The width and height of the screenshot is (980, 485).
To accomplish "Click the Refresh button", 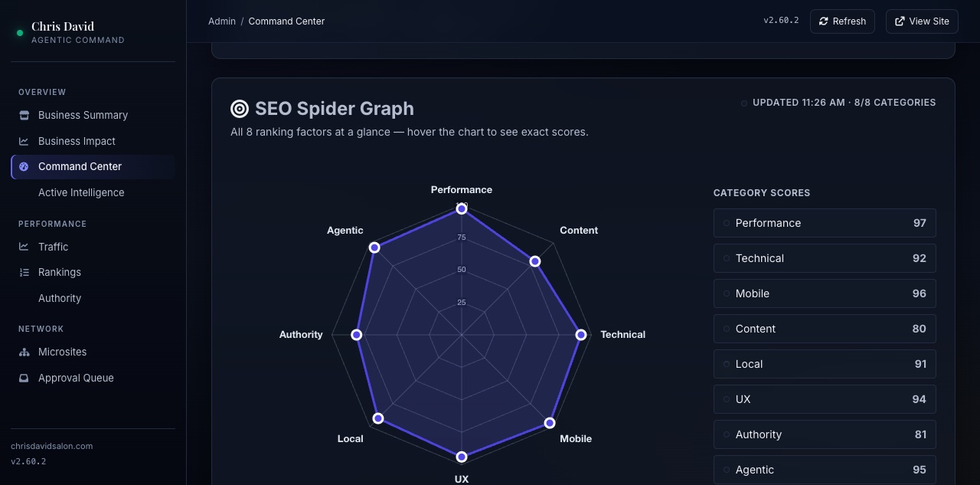I will (842, 21).
